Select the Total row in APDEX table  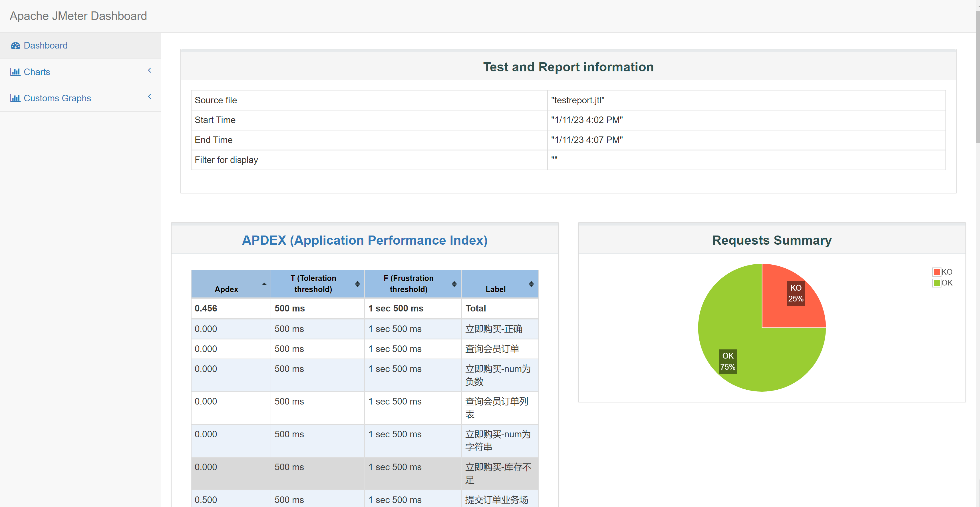tap(365, 309)
